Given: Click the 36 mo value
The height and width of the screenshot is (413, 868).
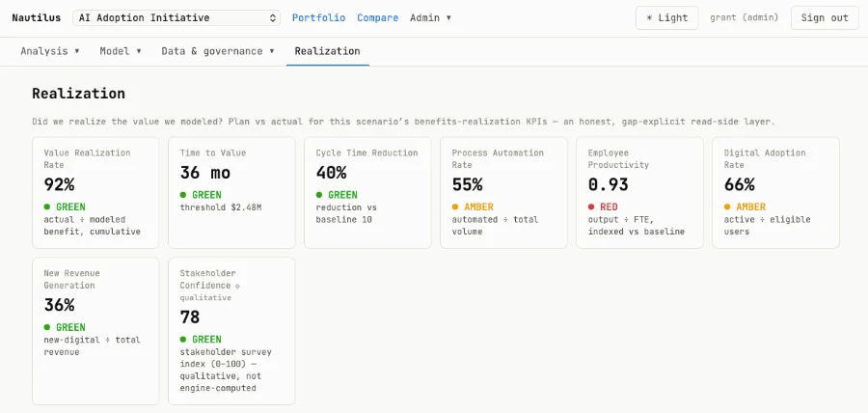Looking at the screenshot, I should 204,173.
